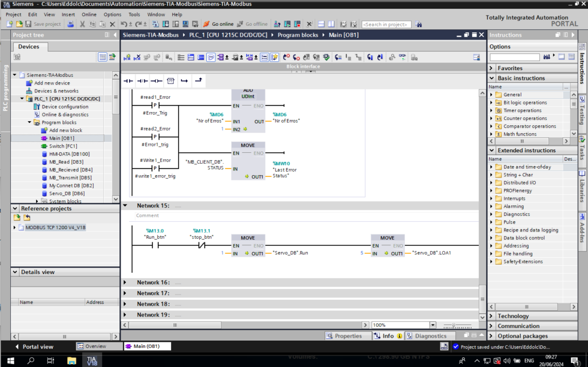
Task: Click the Go online button
Action: click(x=218, y=24)
